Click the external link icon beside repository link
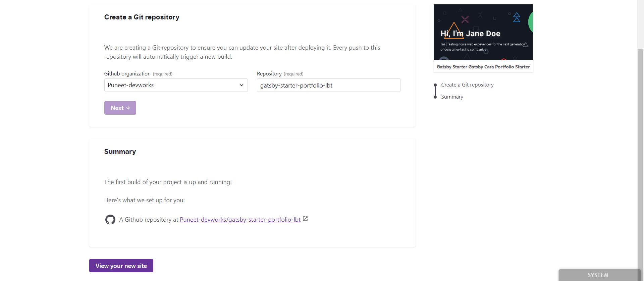 pyautogui.click(x=305, y=219)
